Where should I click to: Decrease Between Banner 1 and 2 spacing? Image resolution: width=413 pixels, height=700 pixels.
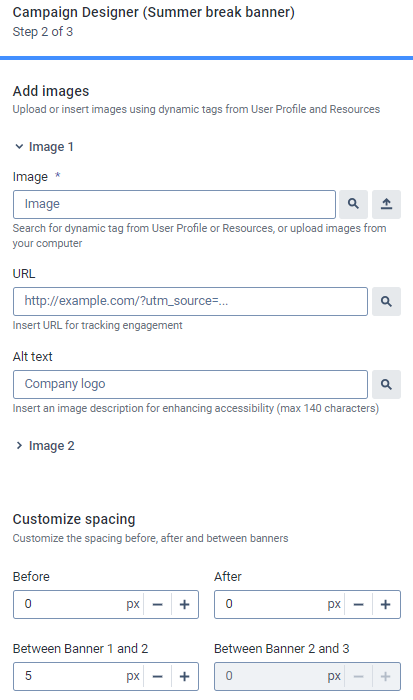pos(158,676)
